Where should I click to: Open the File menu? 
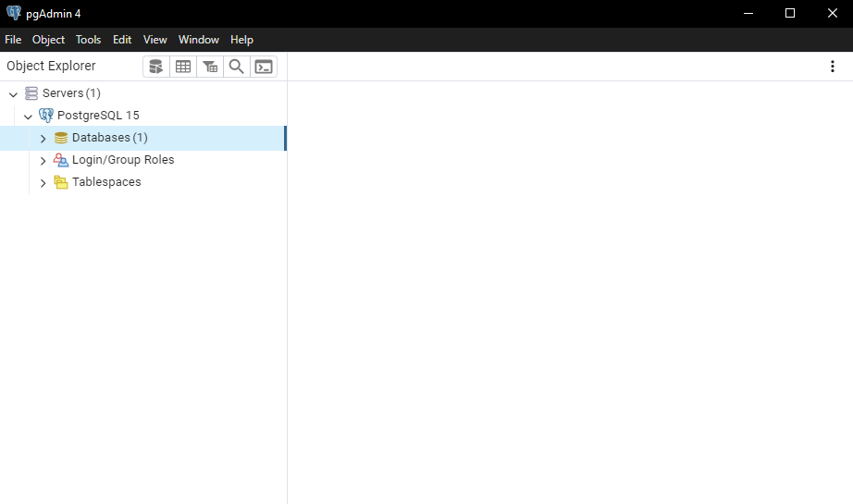click(13, 40)
